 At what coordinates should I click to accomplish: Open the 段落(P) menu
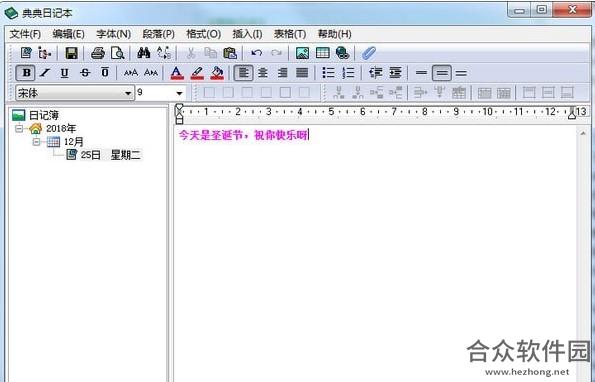click(x=159, y=34)
